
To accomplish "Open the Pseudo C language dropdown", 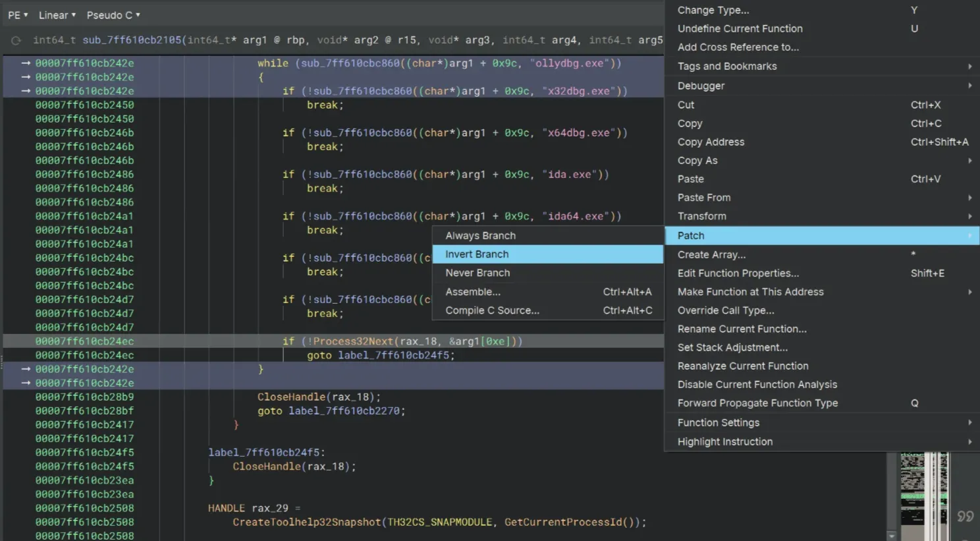I will pyautogui.click(x=113, y=15).
